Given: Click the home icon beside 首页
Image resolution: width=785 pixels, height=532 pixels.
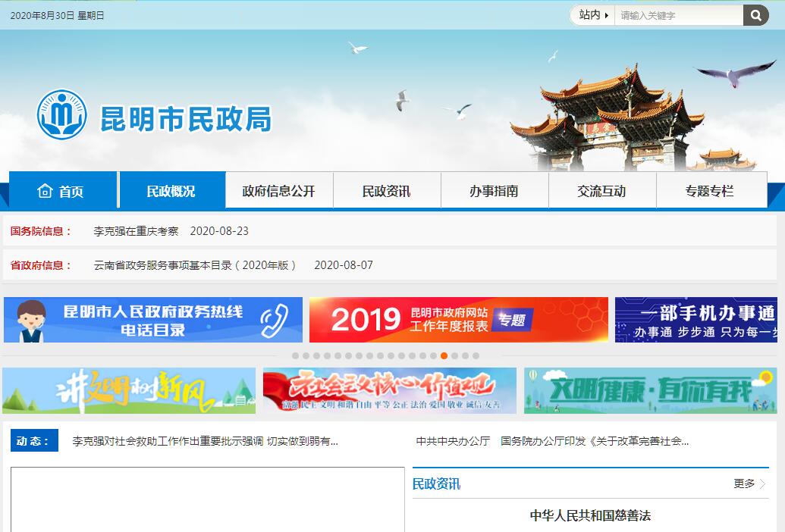Looking at the screenshot, I should [x=45, y=191].
